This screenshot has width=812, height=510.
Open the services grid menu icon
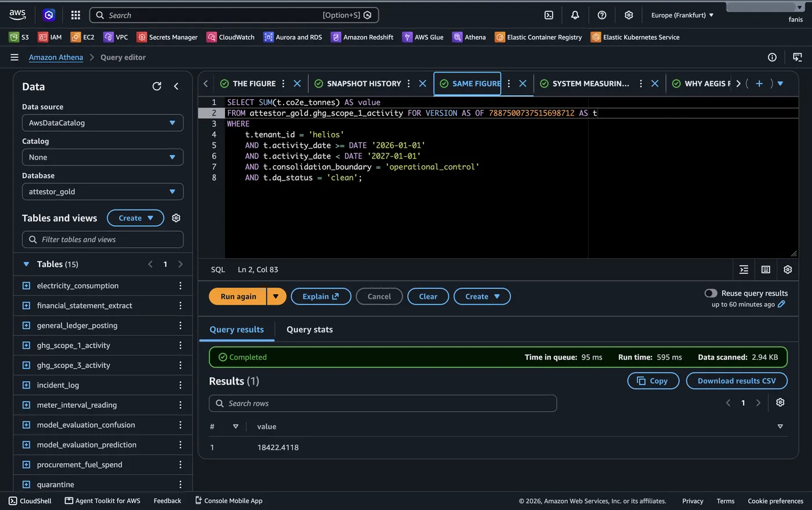point(75,15)
